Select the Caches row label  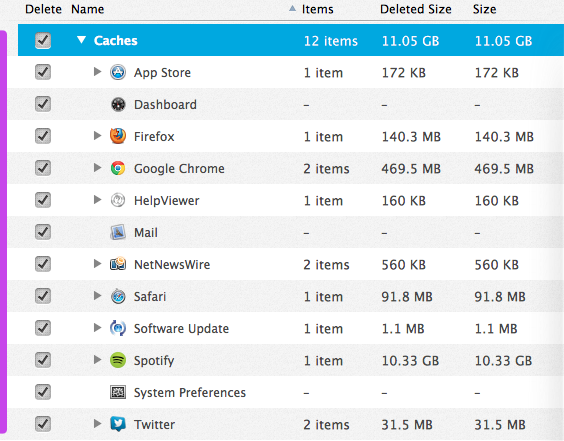point(115,41)
